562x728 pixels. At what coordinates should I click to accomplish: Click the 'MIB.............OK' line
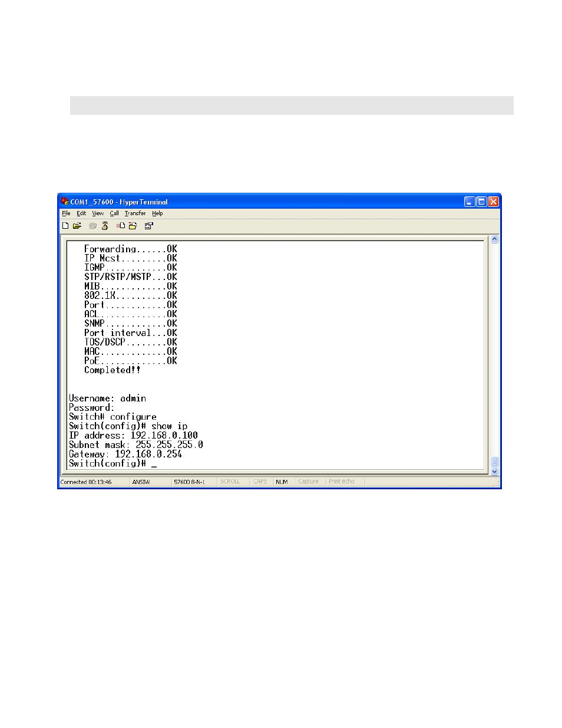[131, 286]
